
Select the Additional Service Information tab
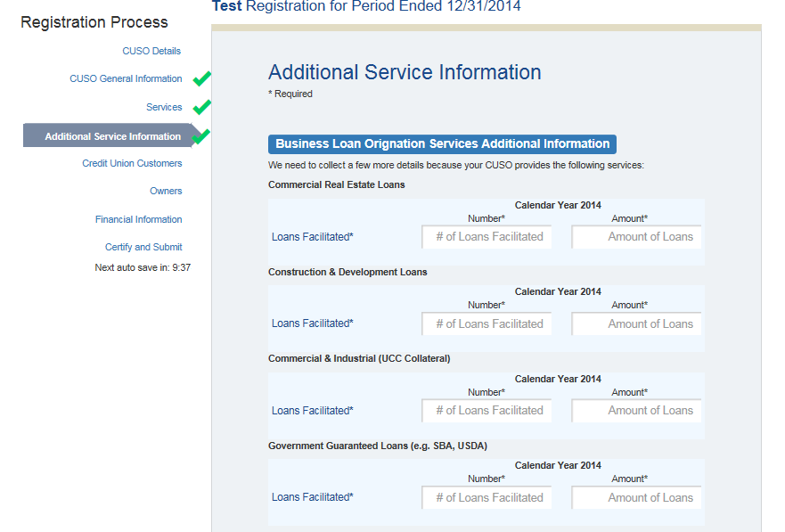point(112,136)
